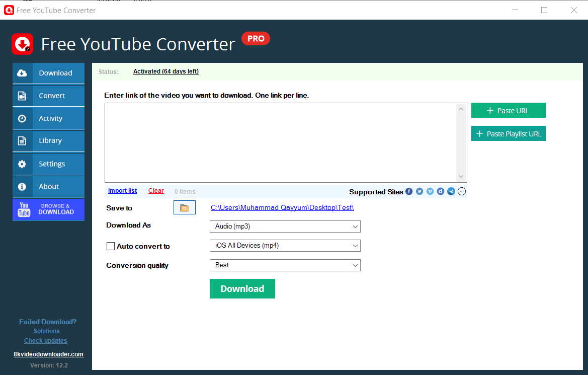Viewport: 588px width, 375px height.
Task: Click the red app logo beside the heading
Action: pyautogui.click(x=23, y=44)
